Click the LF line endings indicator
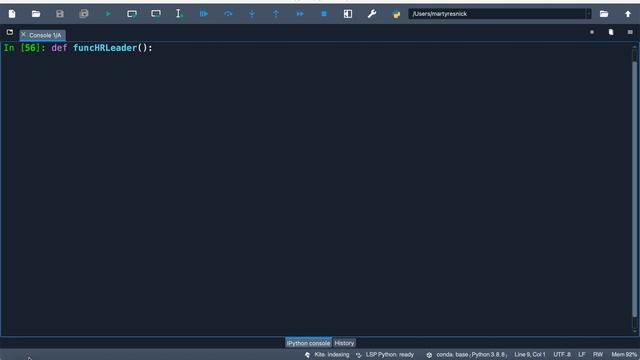Screen dimensions: 640x360 [582, 355]
